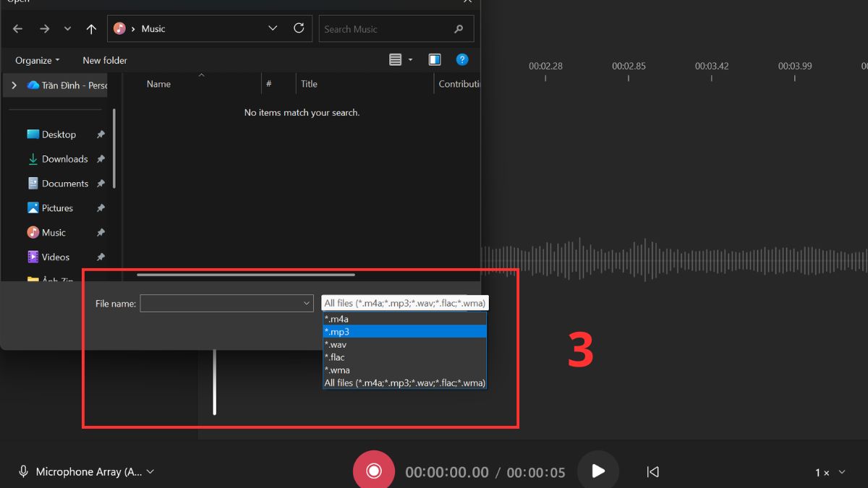Select All files option in list
868x488 pixels.
(404, 382)
